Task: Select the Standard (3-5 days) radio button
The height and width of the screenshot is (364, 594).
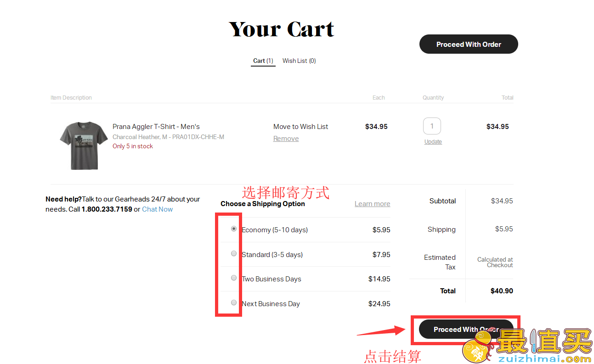Action: [234, 253]
